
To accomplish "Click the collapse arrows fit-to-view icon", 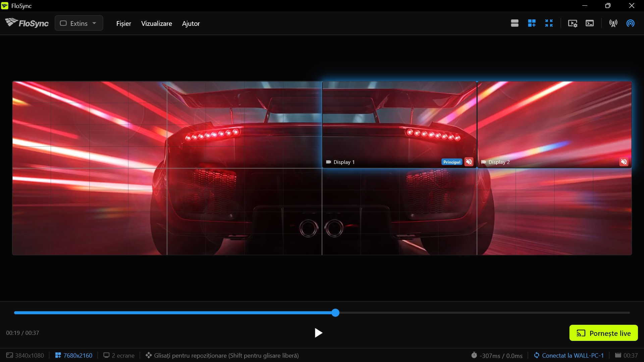I will [549, 23].
